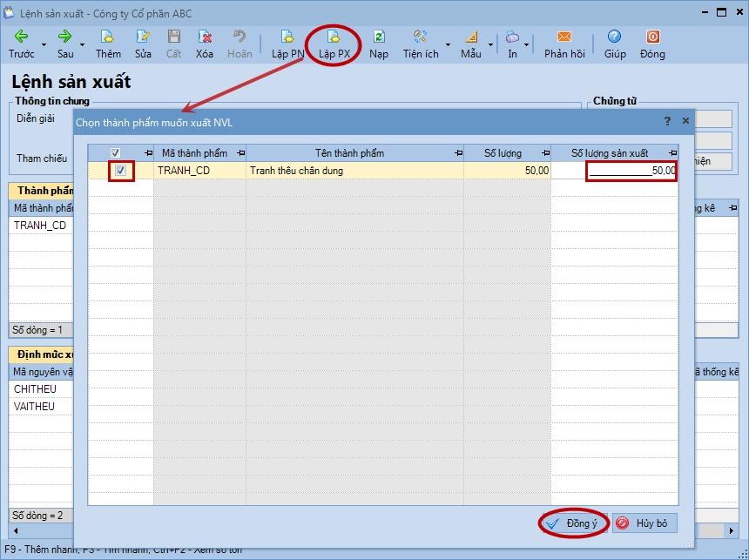Image resolution: width=749 pixels, height=560 pixels.
Task: Open the Mẫu dropdown arrow
Action: coord(490,44)
